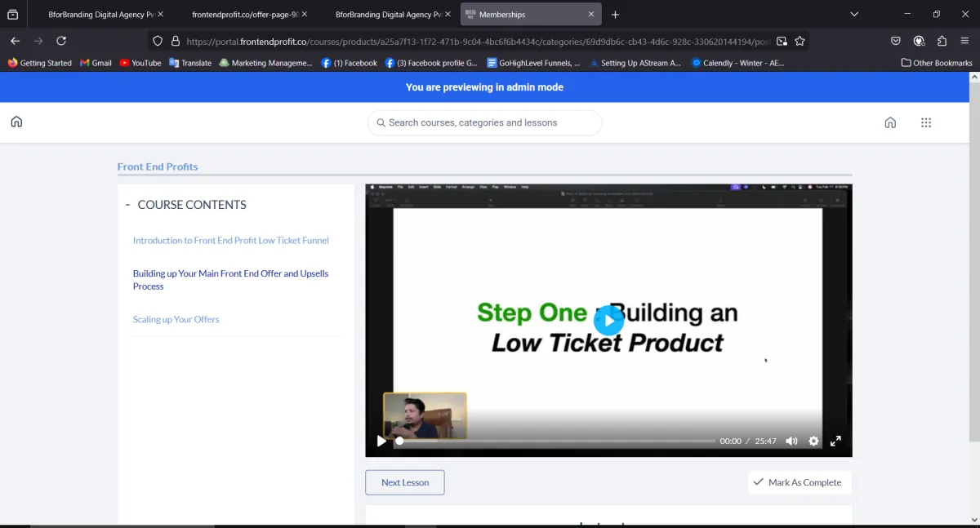Open Scaling up Your Offers lesson
The width and height of the screenshot is (980, 528).
(x=176, y=319)
